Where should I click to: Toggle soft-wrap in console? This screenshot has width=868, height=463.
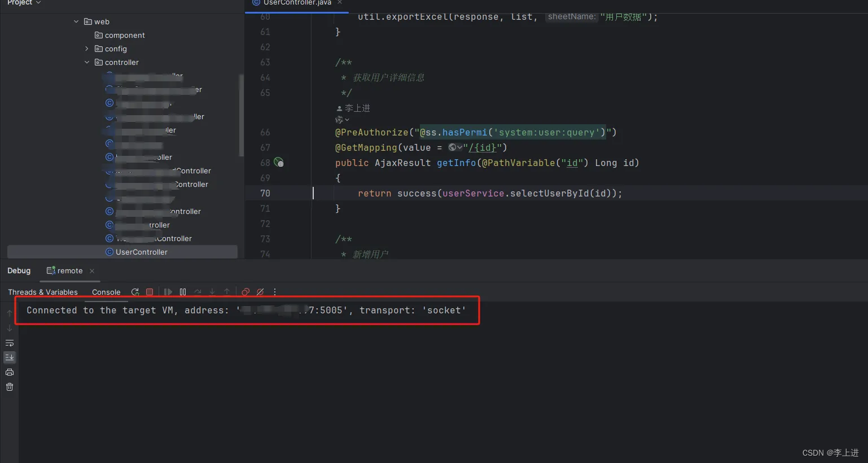tap(10, 343)
